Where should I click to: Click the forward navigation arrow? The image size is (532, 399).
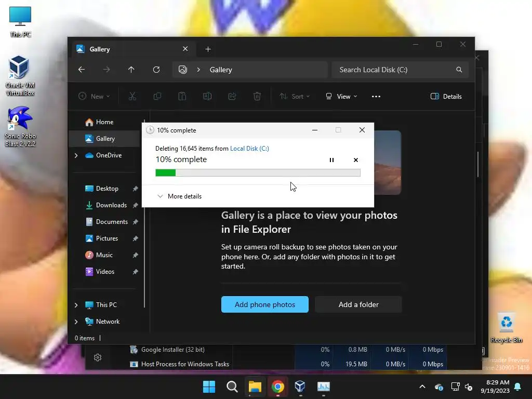[107, 70]
